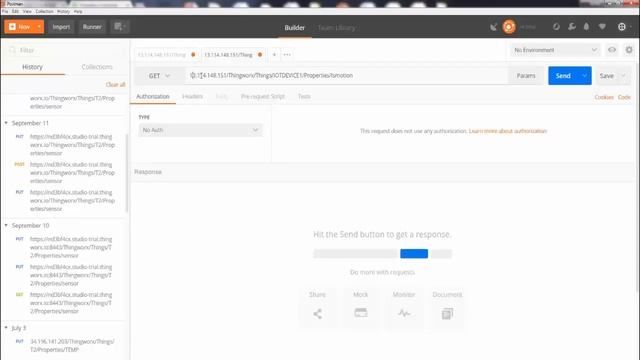This screenshot has width=640, height=360.
Task: Open manage environments gear icon
Action: tap(629, 50)
